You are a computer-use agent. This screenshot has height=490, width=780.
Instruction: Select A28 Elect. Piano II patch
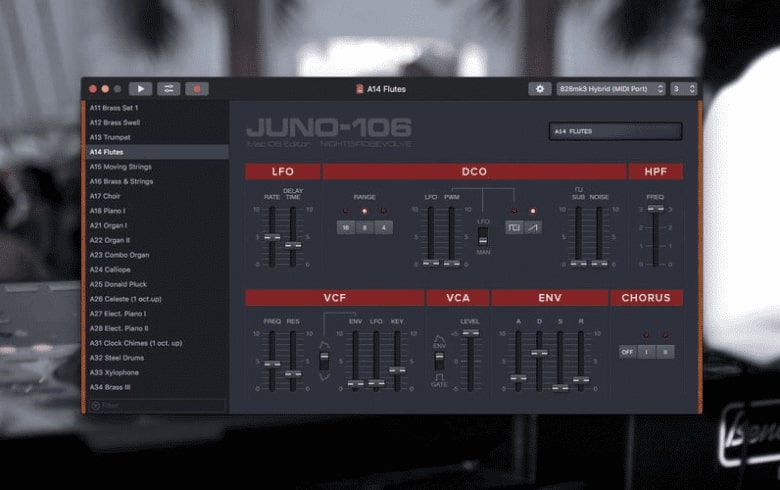coord(157,328)
